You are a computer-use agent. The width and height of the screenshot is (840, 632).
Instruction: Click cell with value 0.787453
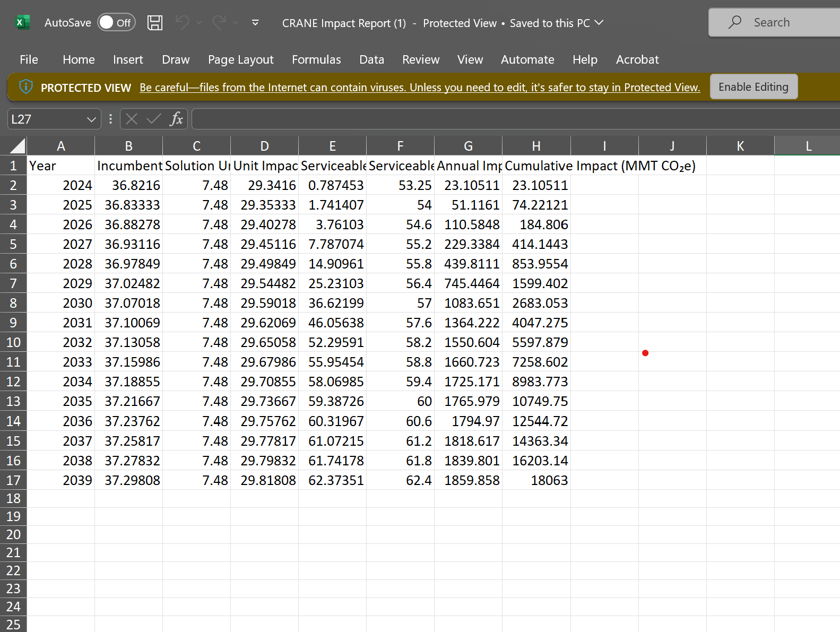(x=333, y=185)
